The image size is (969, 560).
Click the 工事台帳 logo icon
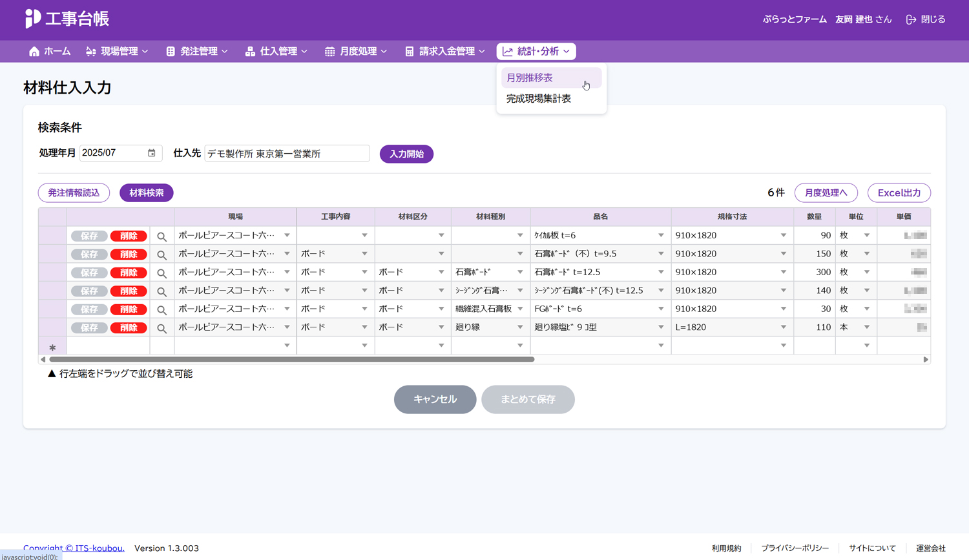point(32,19)
